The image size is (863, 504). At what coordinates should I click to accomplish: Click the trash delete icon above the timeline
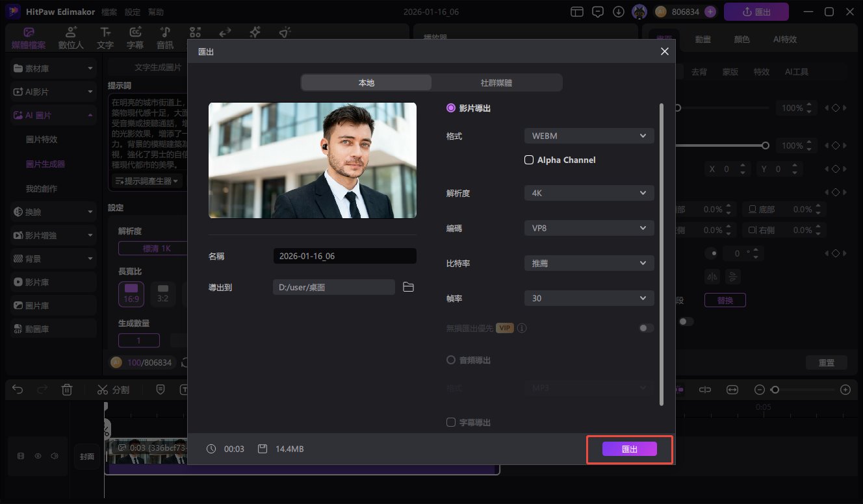[67, 389]
